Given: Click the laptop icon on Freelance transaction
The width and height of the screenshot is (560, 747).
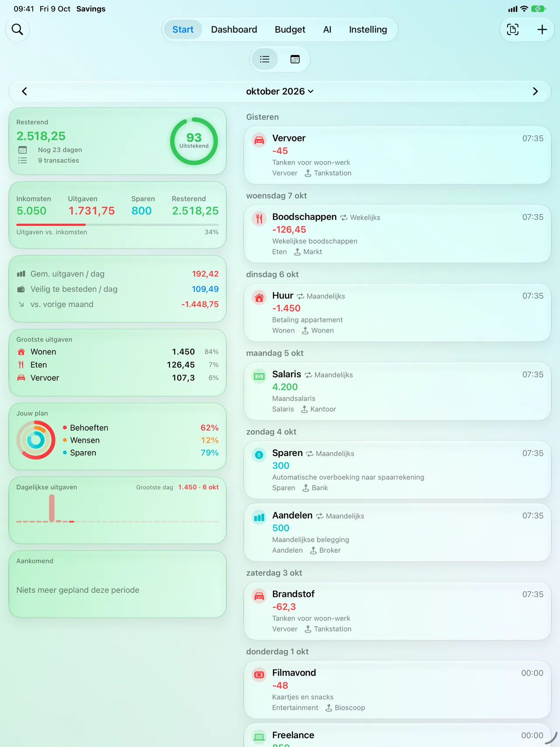Looking at the screenshot, I should click(x=259, y=738).
